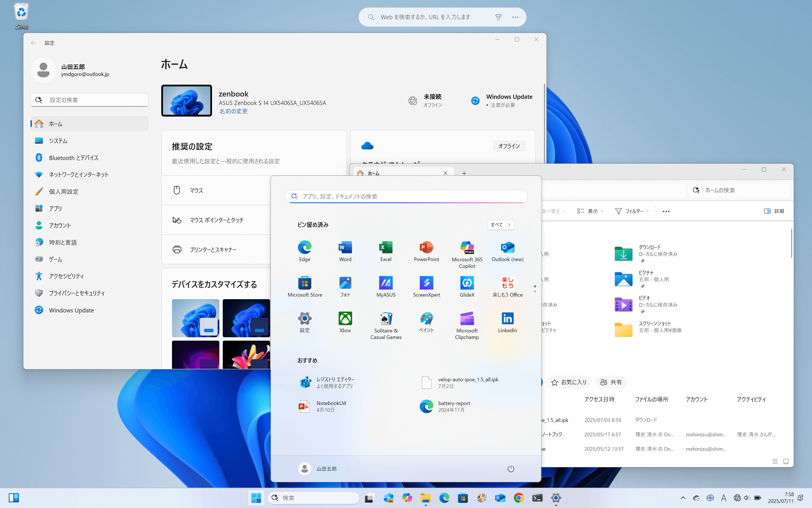The height and width of the screenshot is (508, 812).
Task: Launch ペイント app
Action: 427,322
